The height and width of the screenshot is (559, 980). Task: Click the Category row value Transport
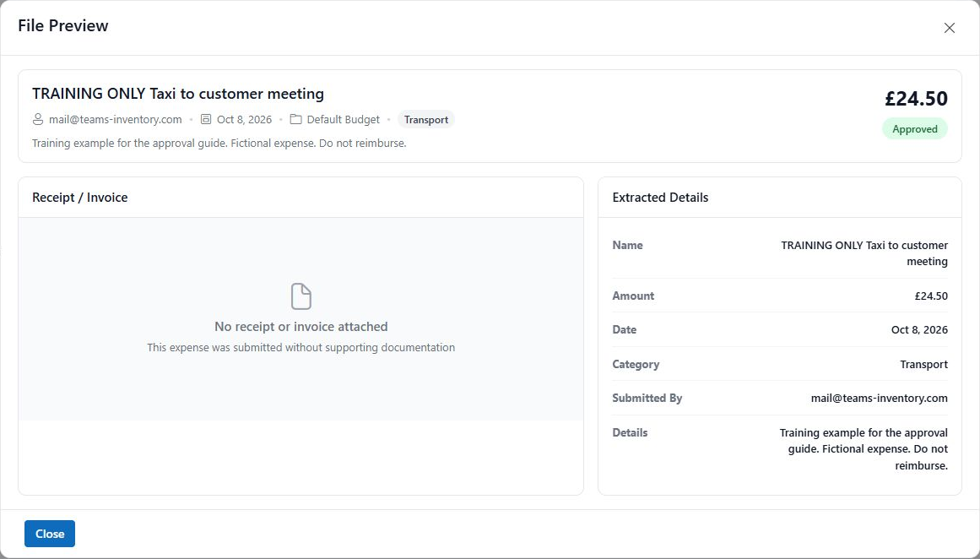(x=923, y=364)
